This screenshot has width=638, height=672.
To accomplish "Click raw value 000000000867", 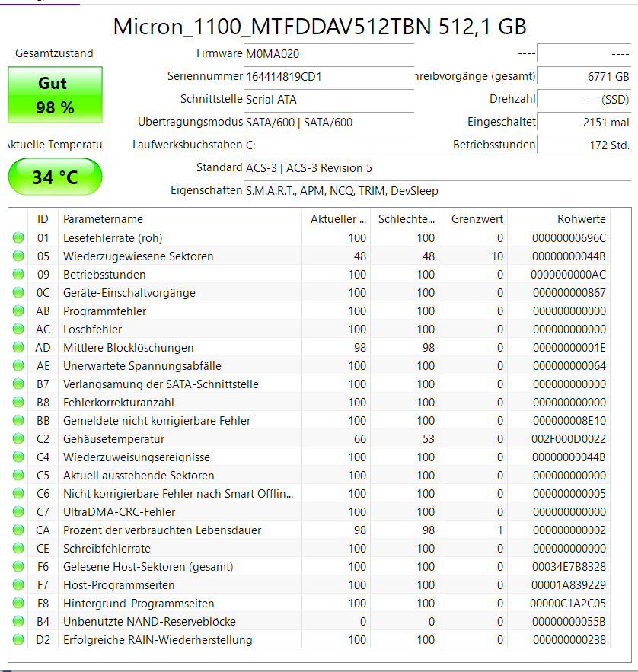I will pos(569,293).
